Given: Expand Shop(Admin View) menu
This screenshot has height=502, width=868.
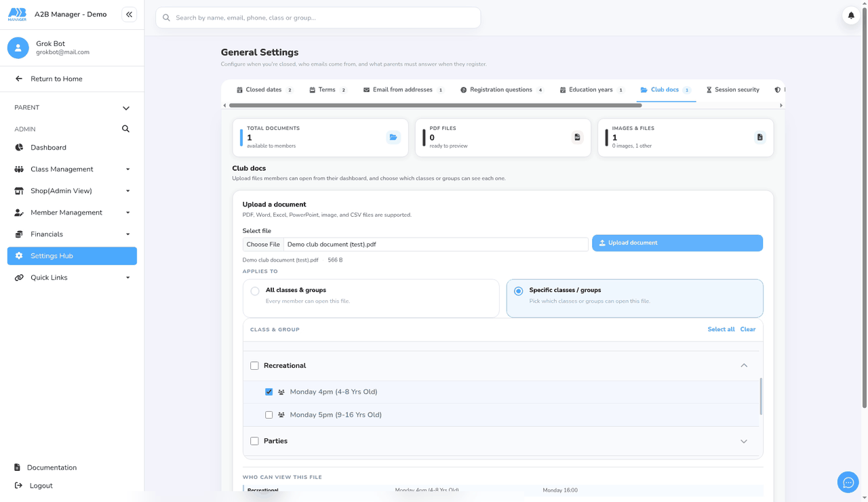Looking at the screenshot, I should tap(72, 191).
